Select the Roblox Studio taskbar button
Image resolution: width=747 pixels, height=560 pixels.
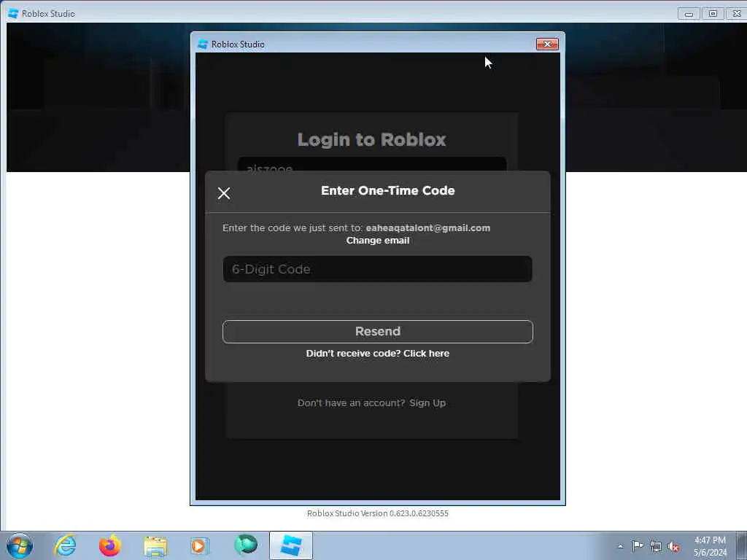click(x=291, y=545)
